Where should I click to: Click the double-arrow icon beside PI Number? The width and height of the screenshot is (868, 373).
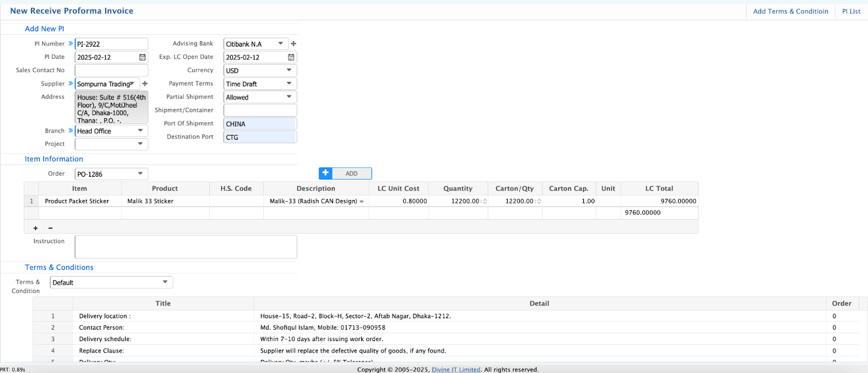71,43
